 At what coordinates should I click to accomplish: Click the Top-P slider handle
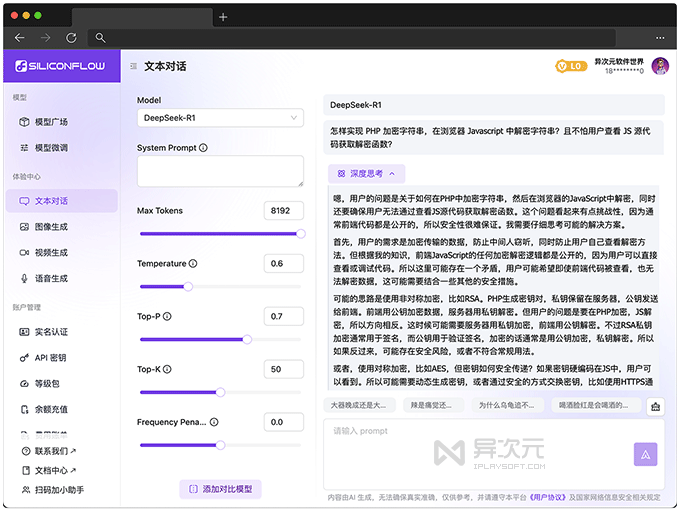[x=247, y=340]
